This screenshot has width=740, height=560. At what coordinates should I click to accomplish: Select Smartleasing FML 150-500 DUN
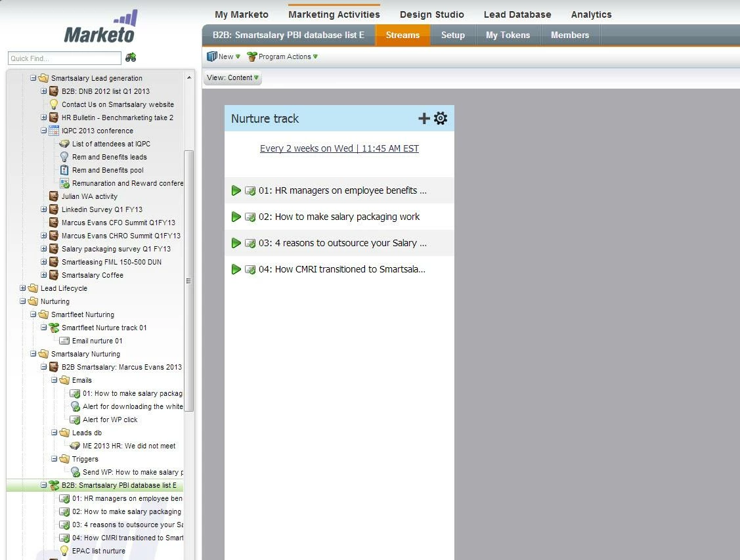coord(112,263)
